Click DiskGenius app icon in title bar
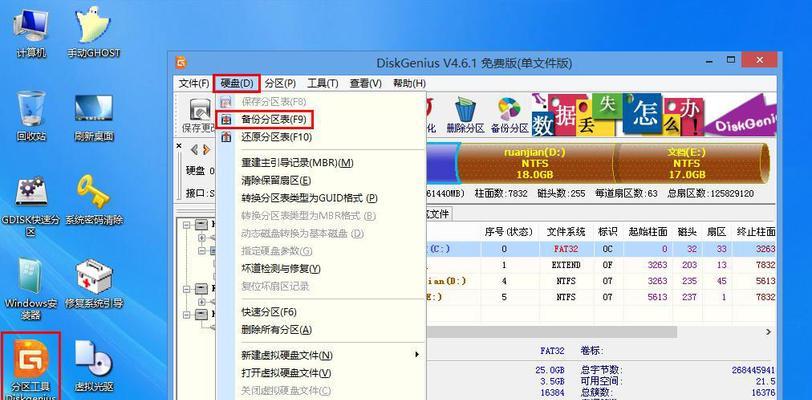Image resolution: width=812 pixels, height=400 pixels. tap(181, 63)
